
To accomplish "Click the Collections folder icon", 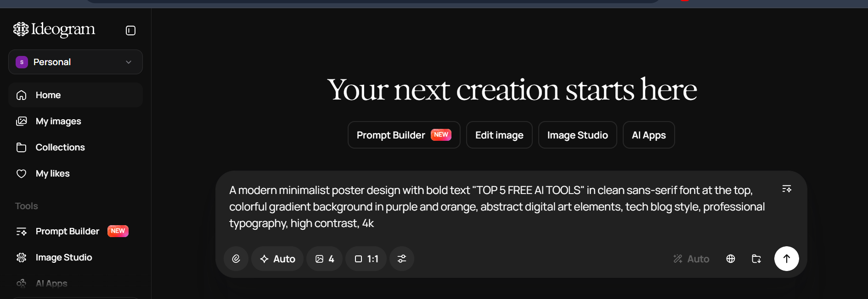I will point(21,147).
